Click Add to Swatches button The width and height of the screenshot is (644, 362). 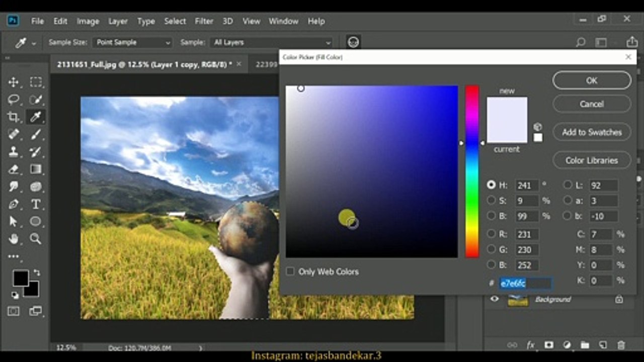click(x=592, y=132)
